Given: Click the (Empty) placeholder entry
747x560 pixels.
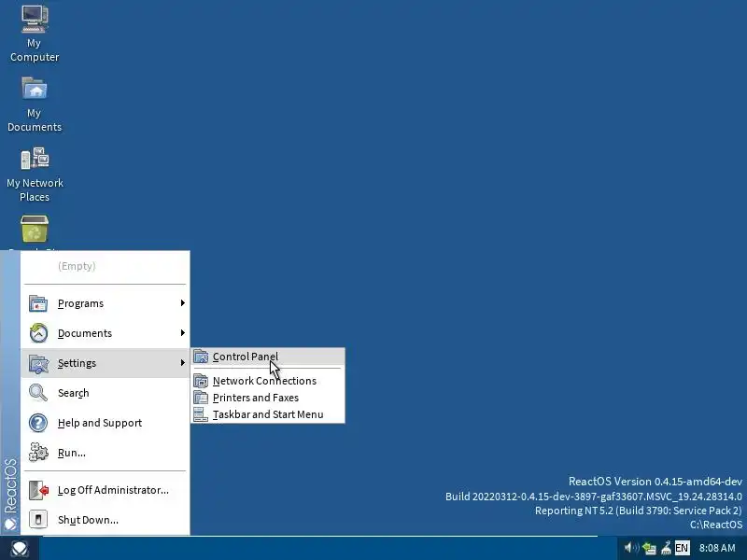Looking at the screenshot, I should (106, 266).
